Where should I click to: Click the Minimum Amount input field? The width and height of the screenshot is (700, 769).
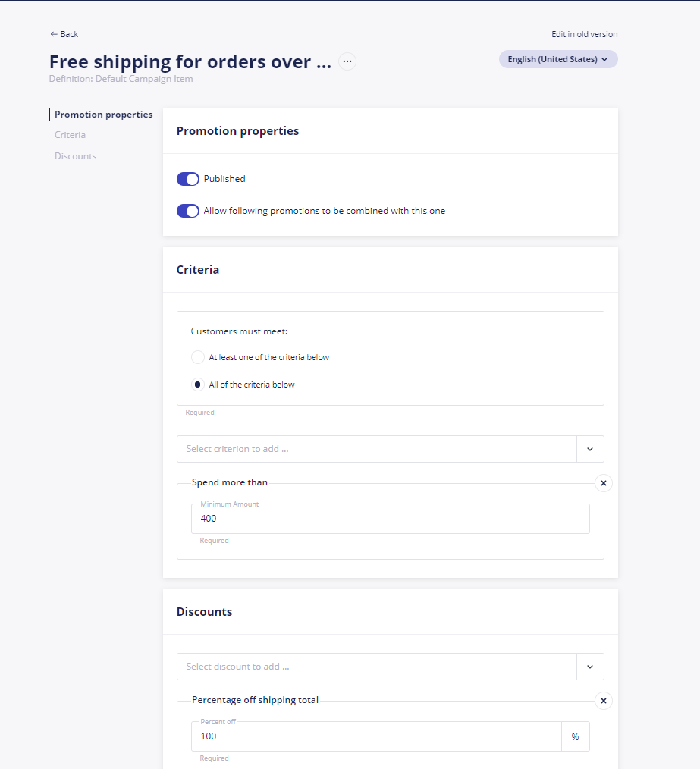tap(391, 519)
